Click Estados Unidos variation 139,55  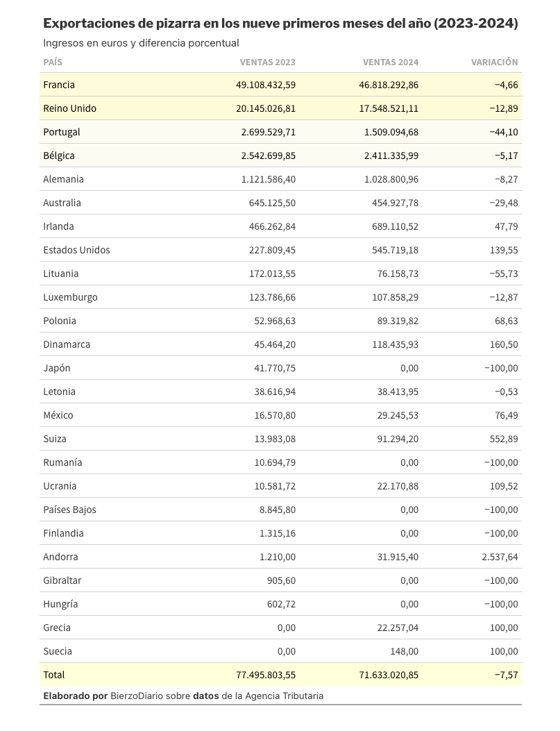click(504, 250)
